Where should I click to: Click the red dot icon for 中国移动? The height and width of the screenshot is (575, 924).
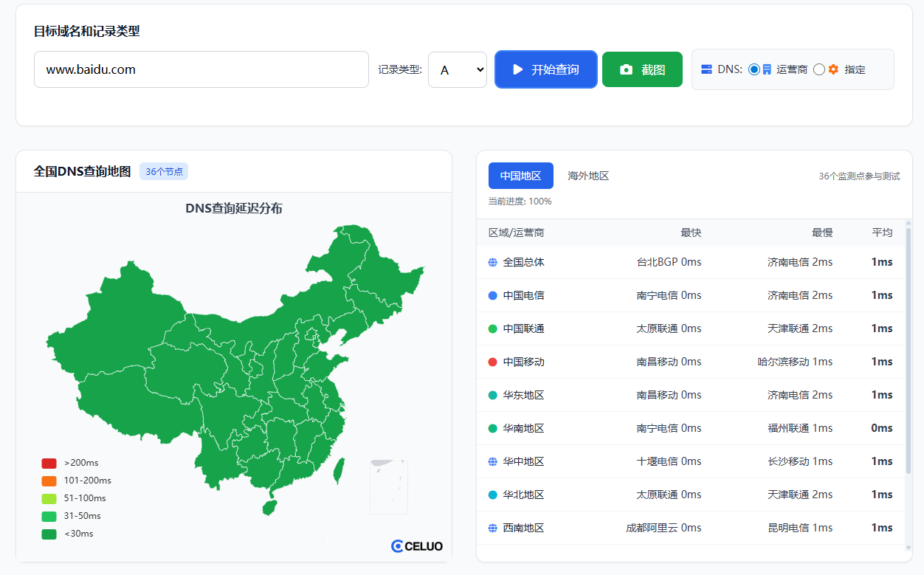tap(493, 362)
